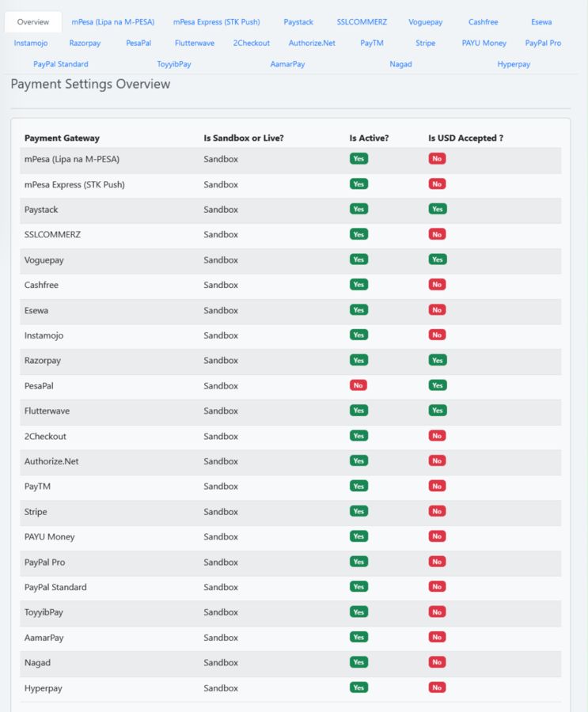Select the Overview tab
588x712 pixels.
(x=33, y=22)
